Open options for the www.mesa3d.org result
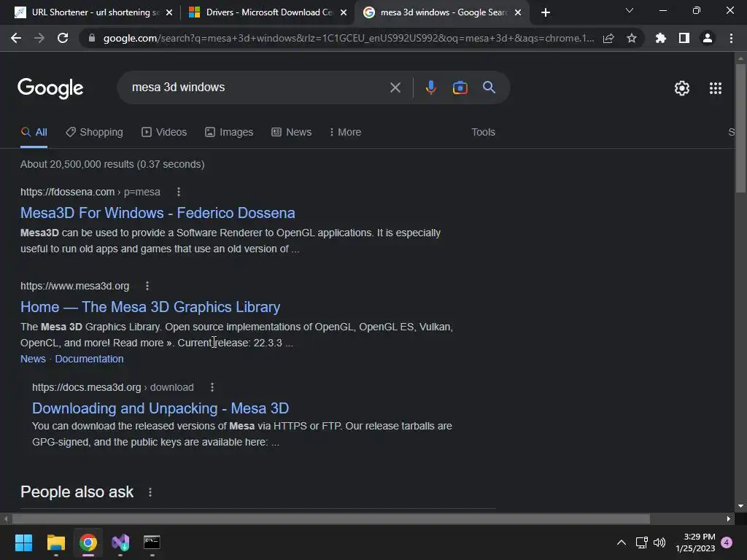 (147, 286)
